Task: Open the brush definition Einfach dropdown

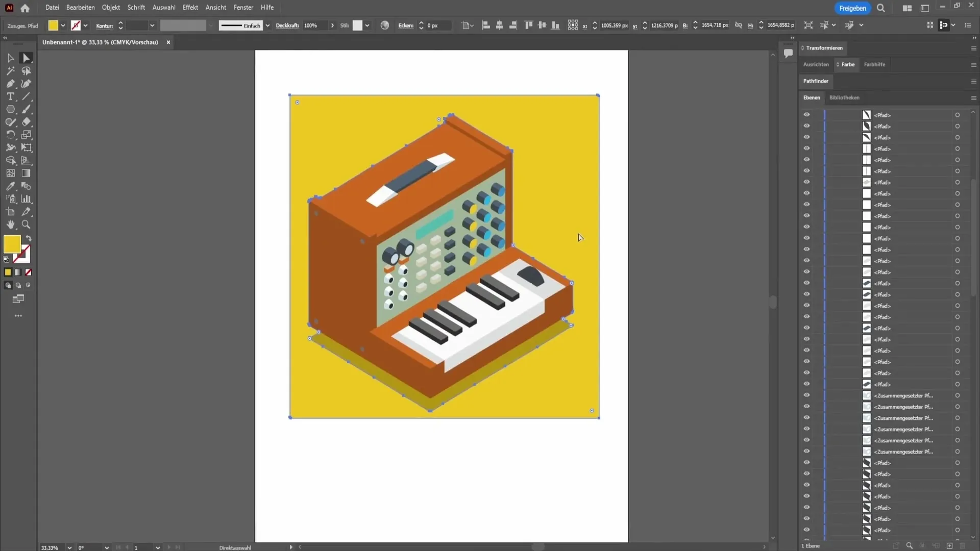Action: coord(267,26)
